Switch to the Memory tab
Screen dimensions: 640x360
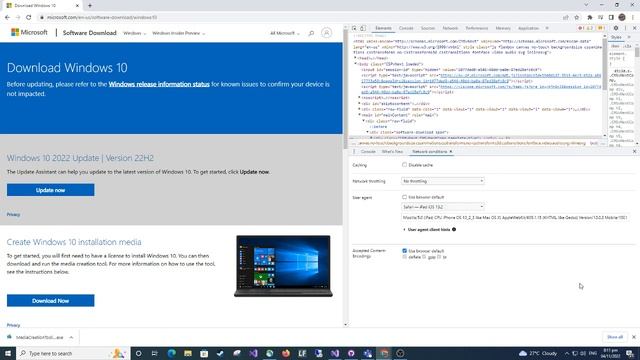tap(503, 28)
